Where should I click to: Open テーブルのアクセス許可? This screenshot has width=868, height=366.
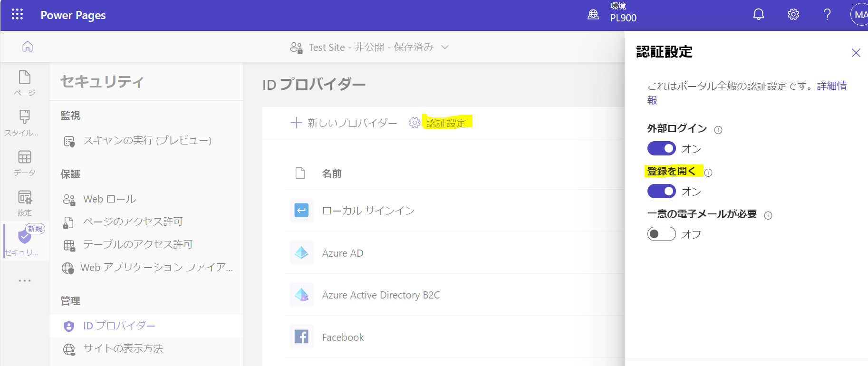click(x=138, y=244)
